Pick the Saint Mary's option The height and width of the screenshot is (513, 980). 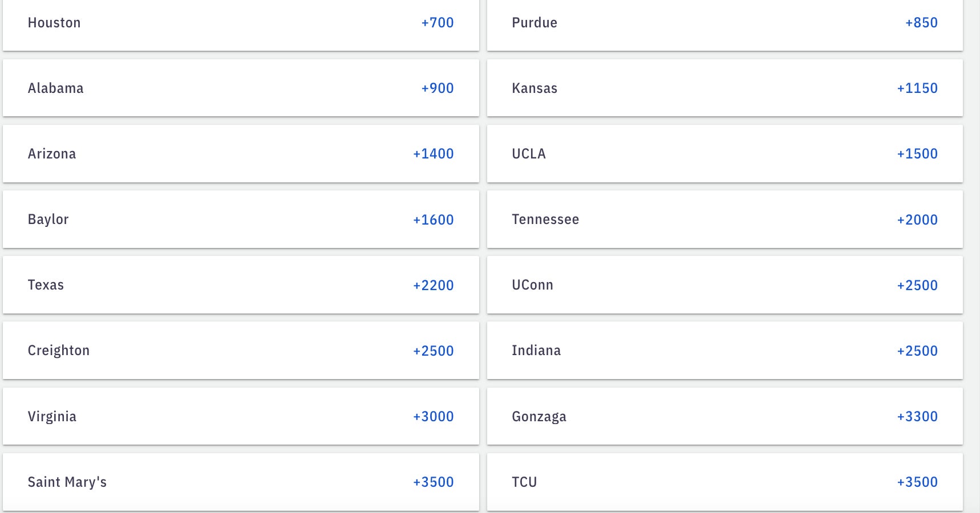pos(241,482)
